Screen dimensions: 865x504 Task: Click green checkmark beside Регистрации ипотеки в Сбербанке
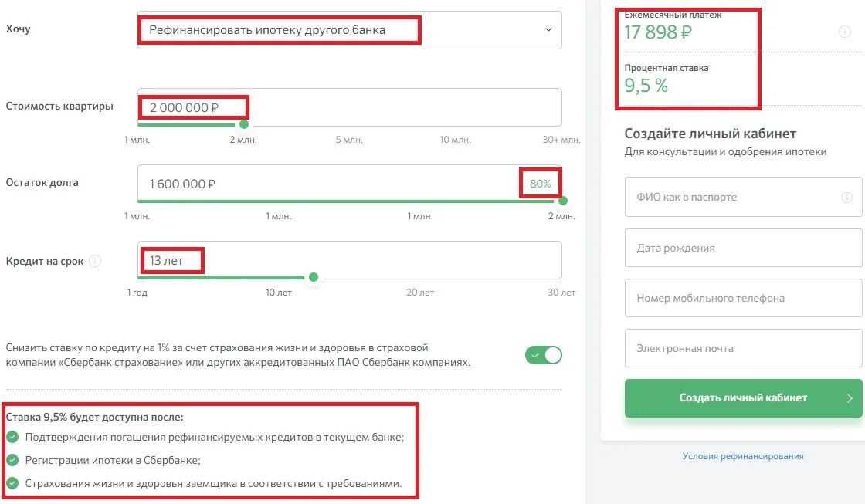[12, 460]
